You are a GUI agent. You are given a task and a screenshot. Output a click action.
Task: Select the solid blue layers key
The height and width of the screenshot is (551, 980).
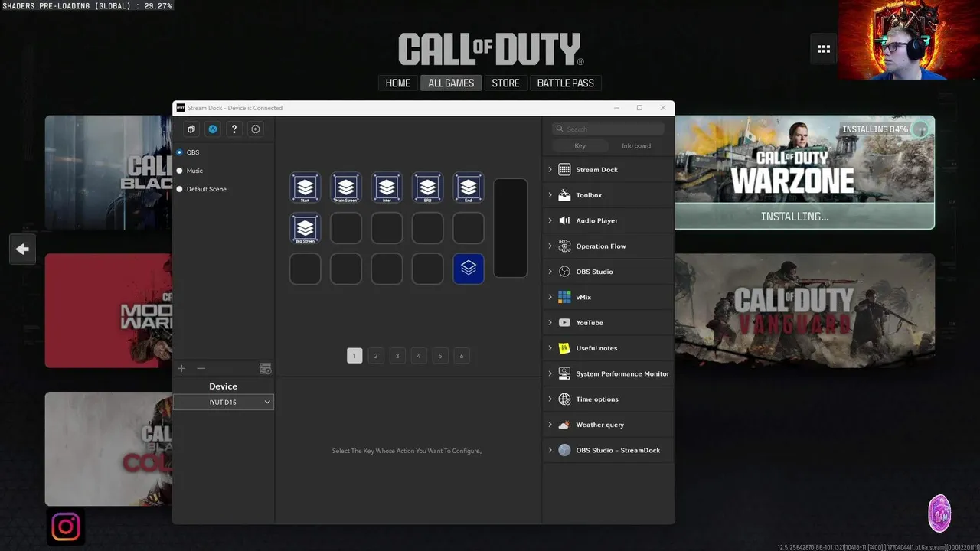pyautogui.click(x=469, y=269)
